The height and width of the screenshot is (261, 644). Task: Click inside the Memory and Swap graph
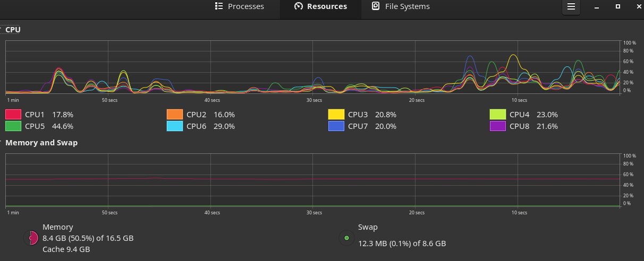click(312, 180)
